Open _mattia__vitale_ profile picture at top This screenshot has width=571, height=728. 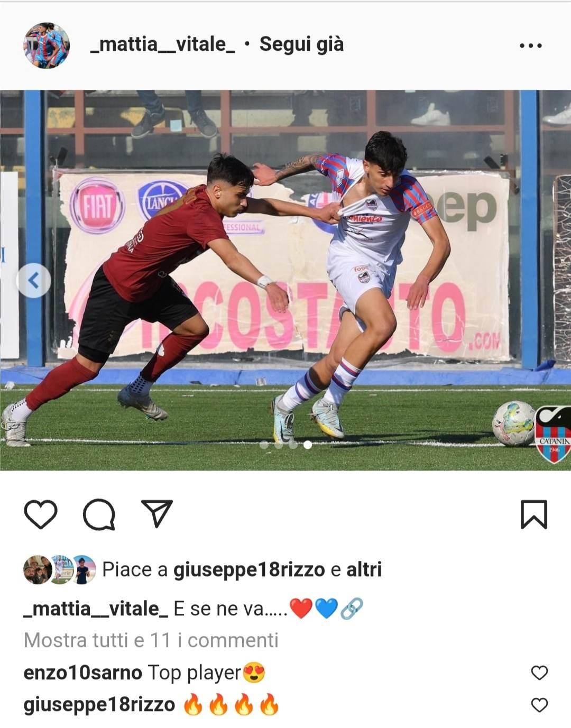point(47,45)
